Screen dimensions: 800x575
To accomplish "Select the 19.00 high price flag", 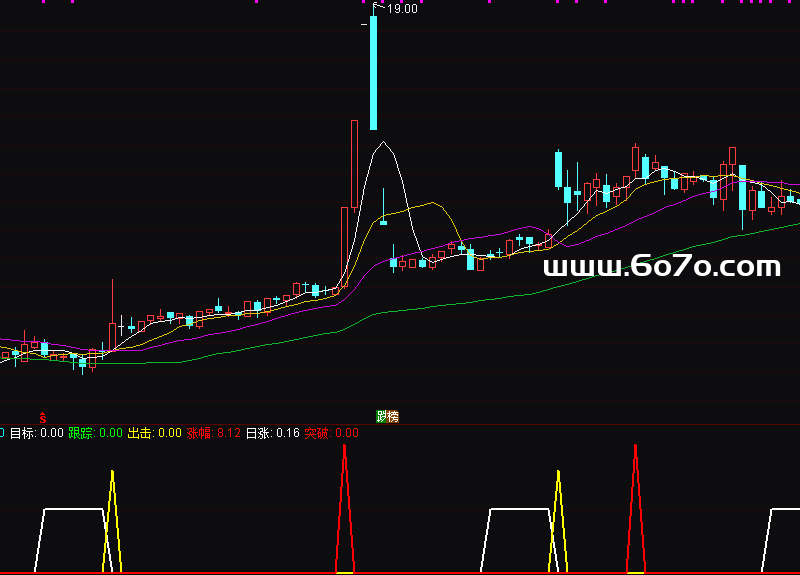I will coord(401,9).
